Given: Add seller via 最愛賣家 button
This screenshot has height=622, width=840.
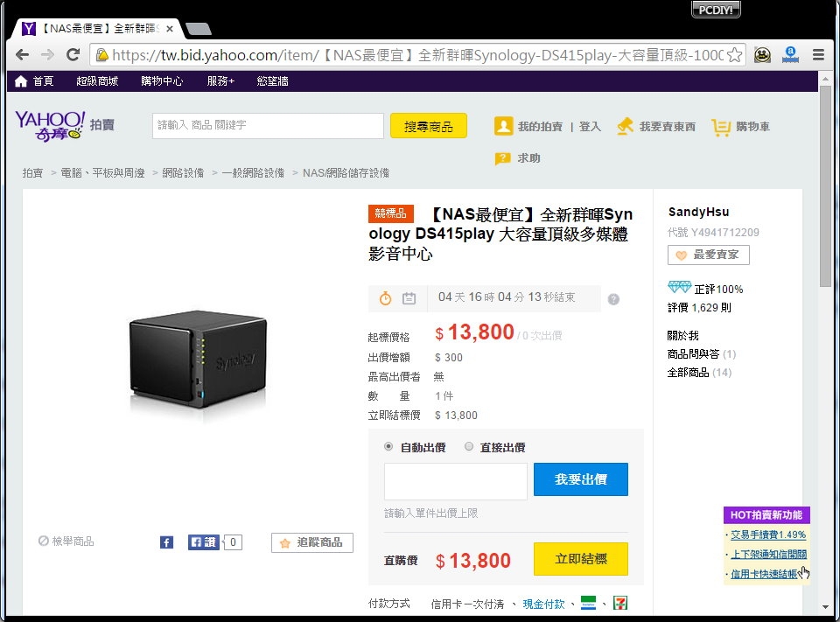Looking at the screenshot, I should pos(708,255).
